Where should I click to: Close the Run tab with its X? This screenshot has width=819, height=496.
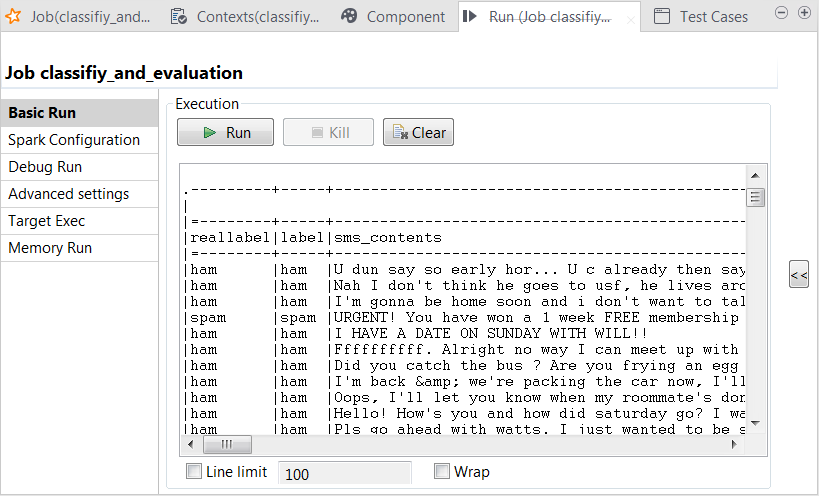631,20
